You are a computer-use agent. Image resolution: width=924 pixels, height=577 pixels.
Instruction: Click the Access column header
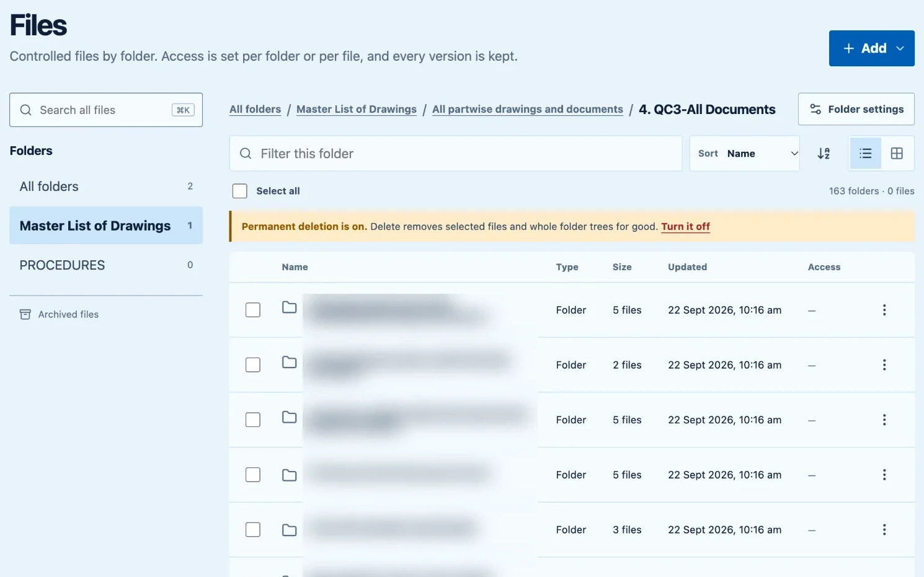pos(824,267)
